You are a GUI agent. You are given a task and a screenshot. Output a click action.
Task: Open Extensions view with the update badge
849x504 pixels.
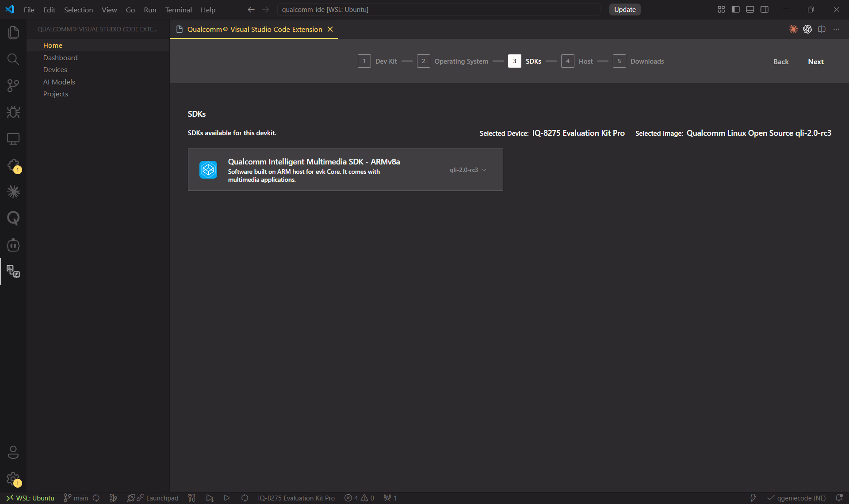tap(13, 165)
